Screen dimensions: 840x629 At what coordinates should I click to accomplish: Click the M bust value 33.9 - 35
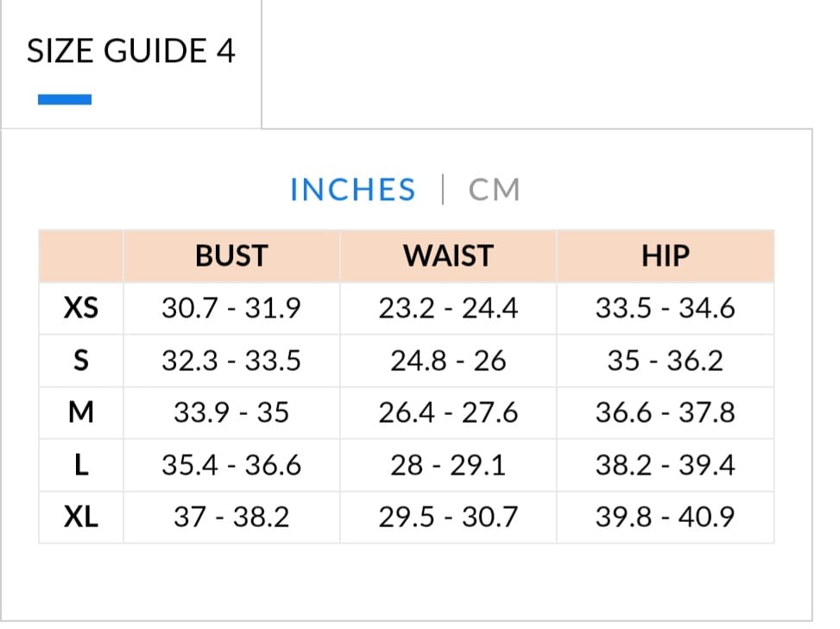(x=231, y=412)
